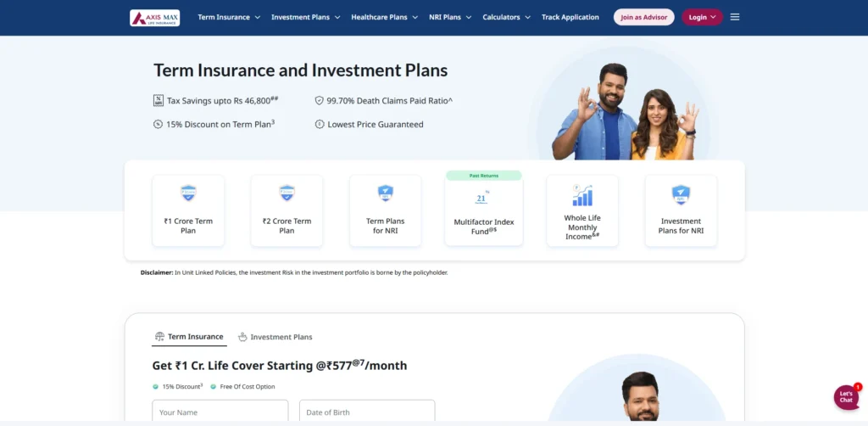868x426 pixels.
Task: Click the icon on Investment Plans tab
Action: 242,336
